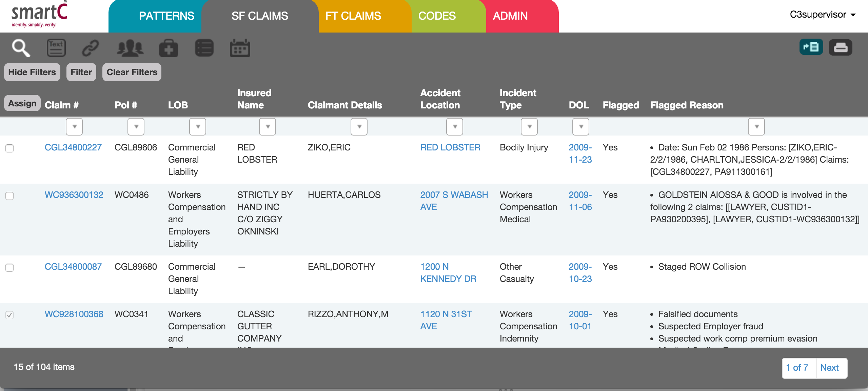Click the chain link icon
The width and height of the screenshot is (868, 391).
point(91,48)
